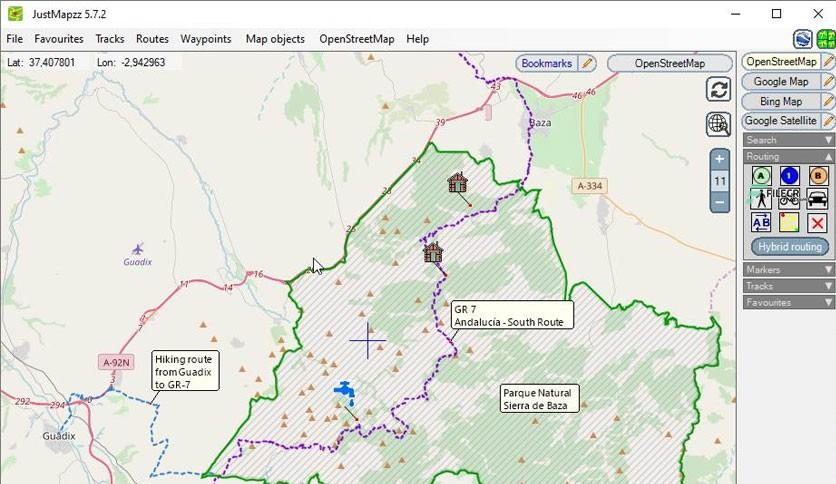Toggle Hybrid routing

coord(790,247)
